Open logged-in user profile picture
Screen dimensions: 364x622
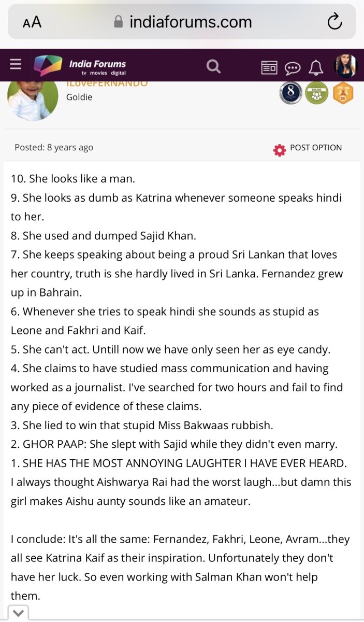(x=346, y=66)
